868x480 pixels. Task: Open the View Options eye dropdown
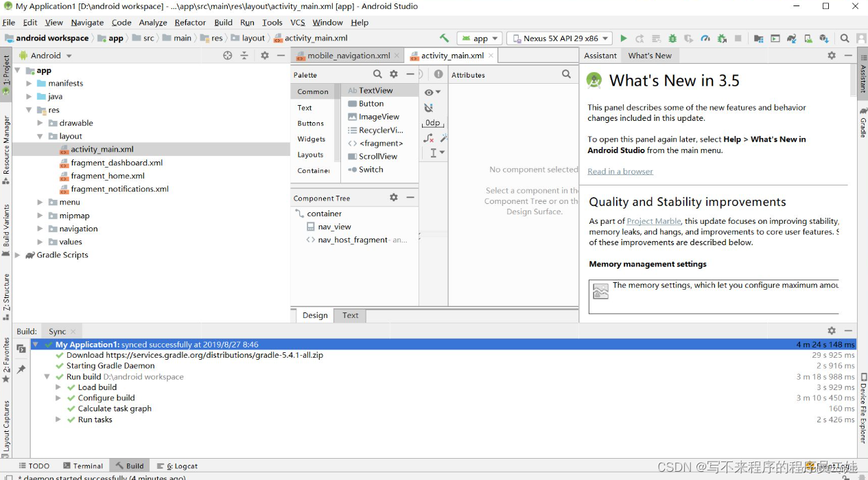click(432, 92)
